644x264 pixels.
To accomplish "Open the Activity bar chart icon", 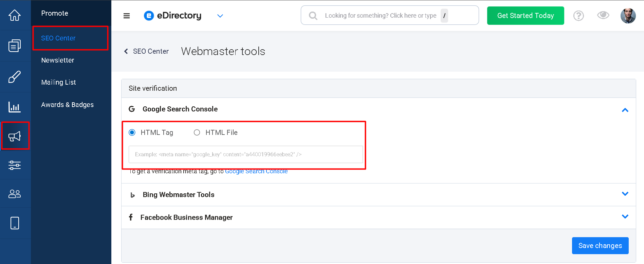I will (15, 107).
